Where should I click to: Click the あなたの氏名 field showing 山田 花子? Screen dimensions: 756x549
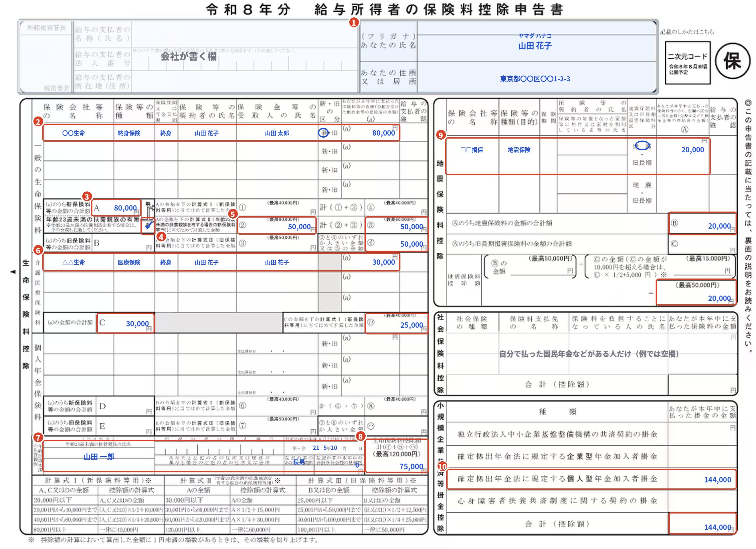pos(535,46)
